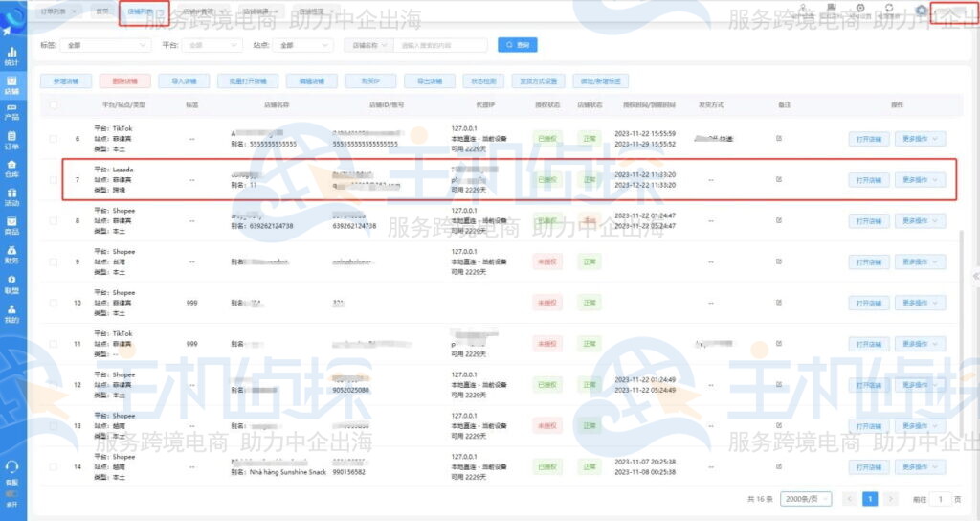The width and height of the screenshot is (980, 521).
Task: Edit the note icon for row 11
Action: 779,344
